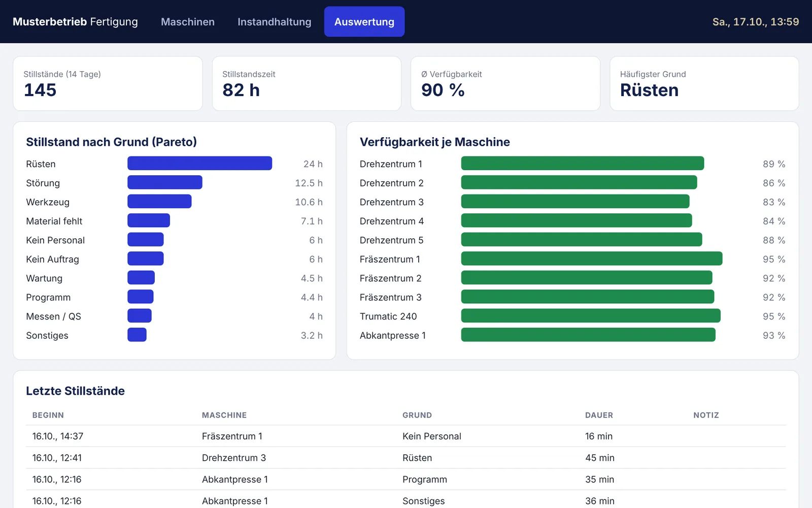Click Drehzentrum 3 in Letzte Stillstände table

234,458
